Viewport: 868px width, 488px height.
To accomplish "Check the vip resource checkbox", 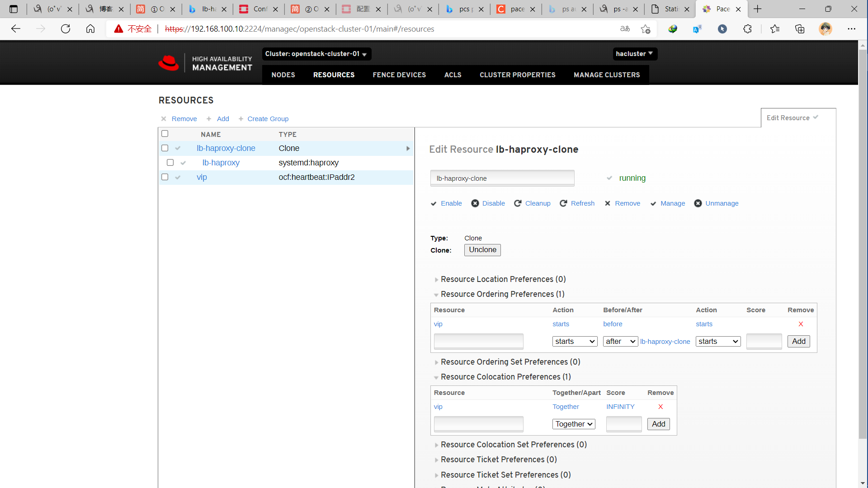I will [x=165, y=177].
